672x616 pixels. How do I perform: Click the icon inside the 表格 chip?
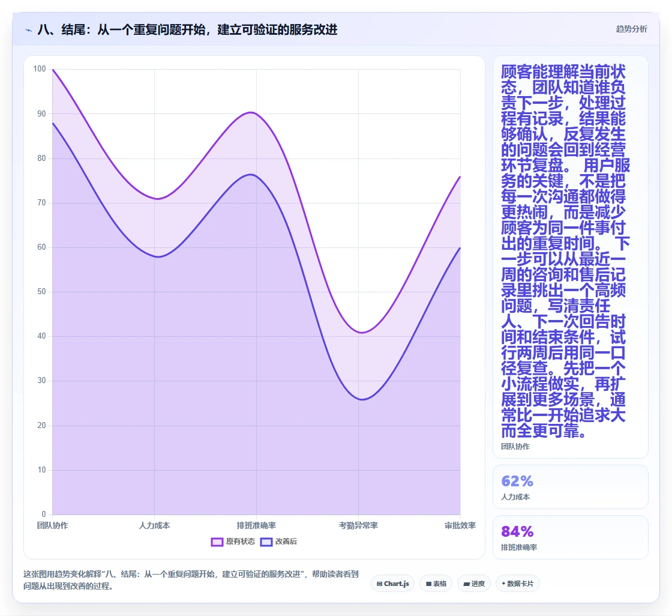[428, 584]
